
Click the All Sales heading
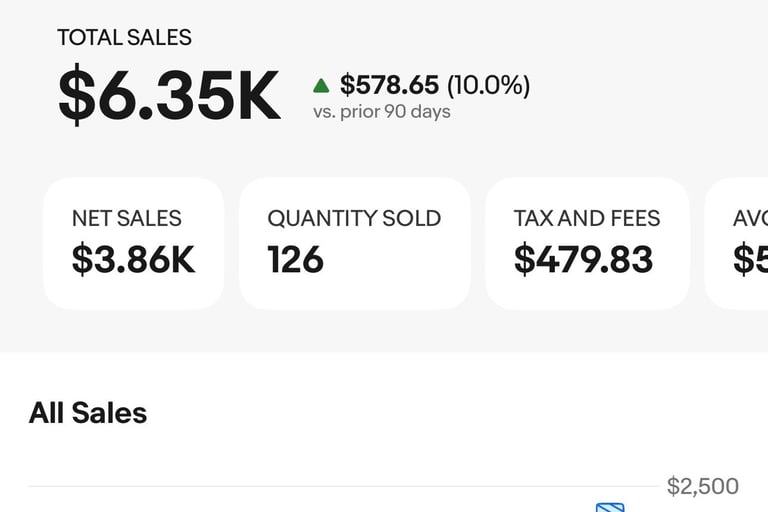click(x=88, y=413)
